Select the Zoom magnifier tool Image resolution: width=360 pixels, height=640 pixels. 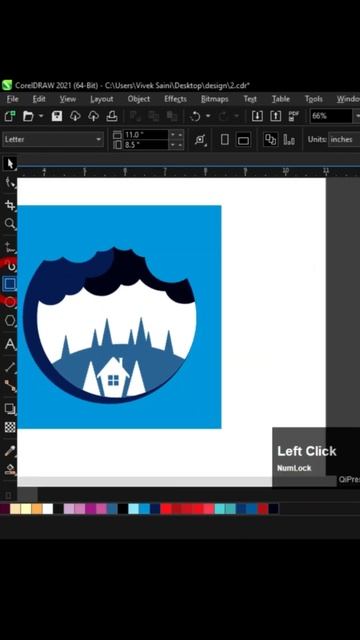tap(10, 224)
